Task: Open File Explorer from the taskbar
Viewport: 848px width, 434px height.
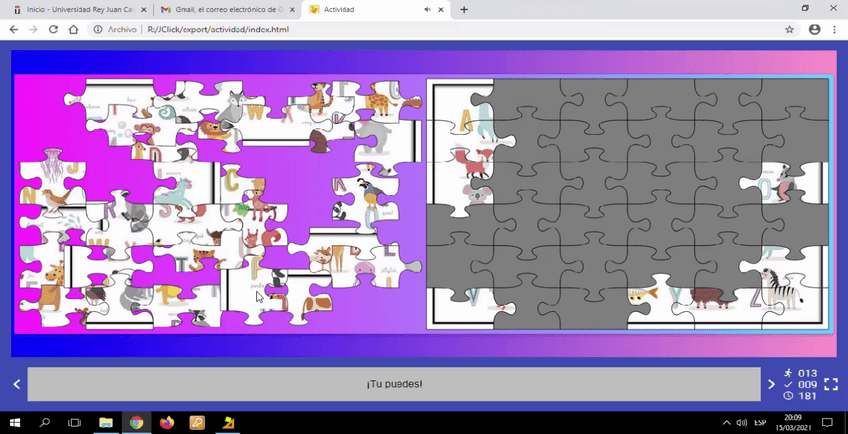Action: [106, 422]
